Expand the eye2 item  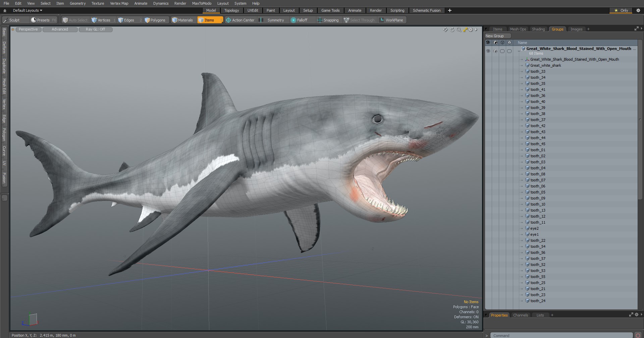point(522,228)
